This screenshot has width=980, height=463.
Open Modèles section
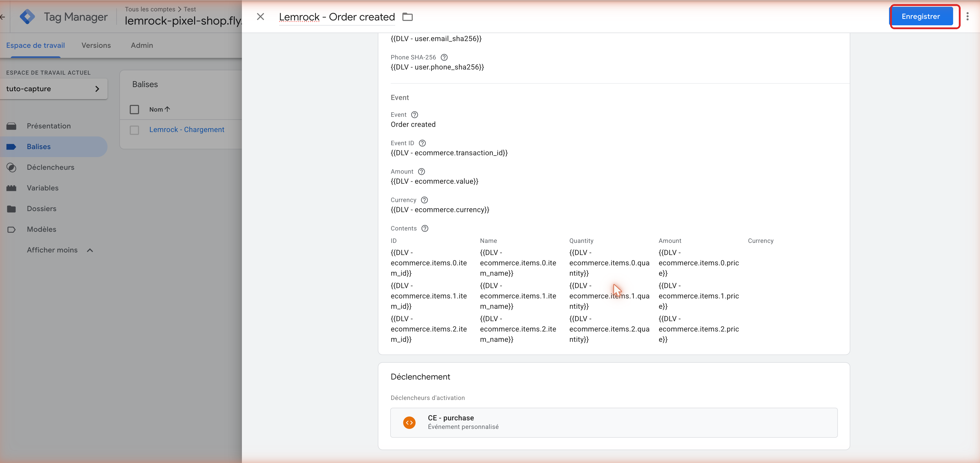41,229
